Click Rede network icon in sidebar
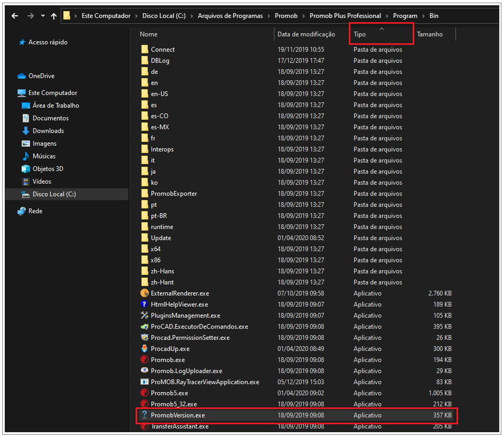The image size is (504, 438). [x=22, y=211]
